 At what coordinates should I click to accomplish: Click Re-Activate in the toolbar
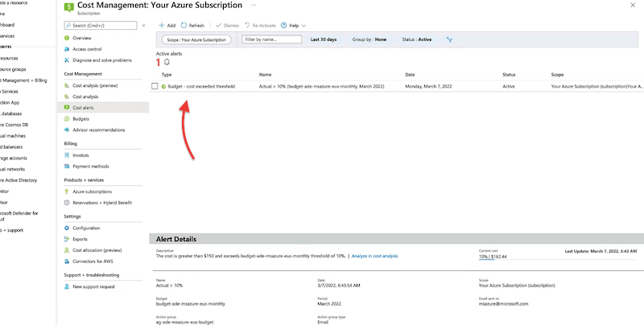[260, 26]
